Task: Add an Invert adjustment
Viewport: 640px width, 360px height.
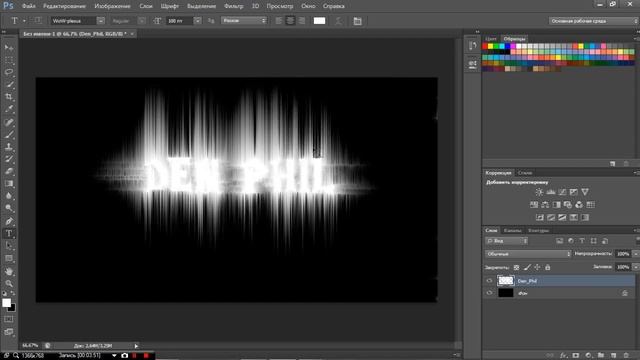Action: (x=539, y=218)
